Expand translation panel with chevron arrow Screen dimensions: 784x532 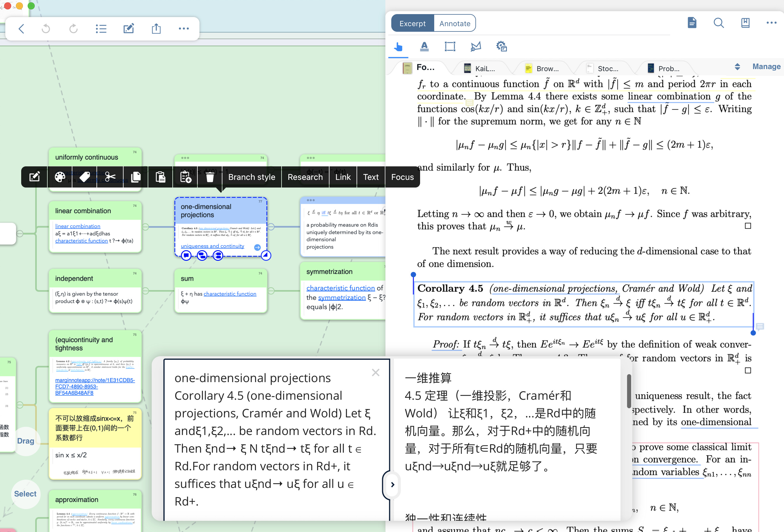[392, 484]
